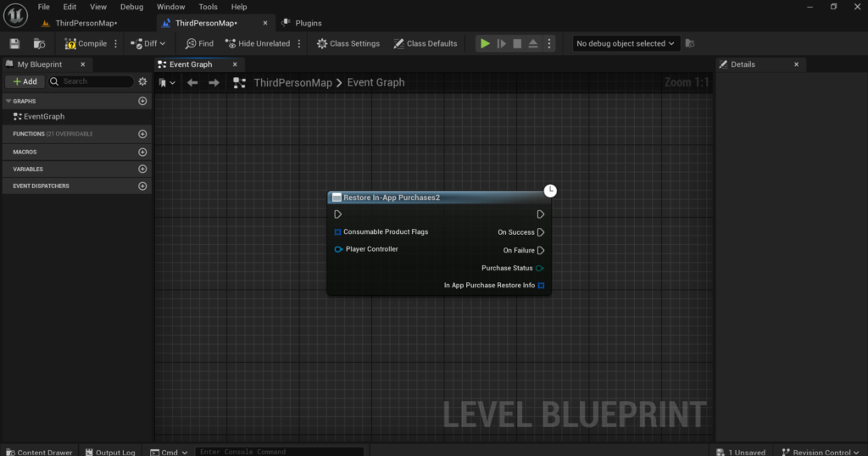The height and width of the screenshot is (456, 868).
Task: Add a new graph with plus icon
Action: pyautogui.click(x=142, y=101)
